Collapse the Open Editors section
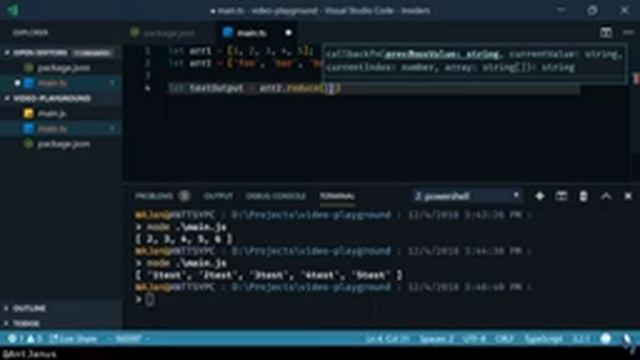The image size is (640, 360). click(40, 53)
